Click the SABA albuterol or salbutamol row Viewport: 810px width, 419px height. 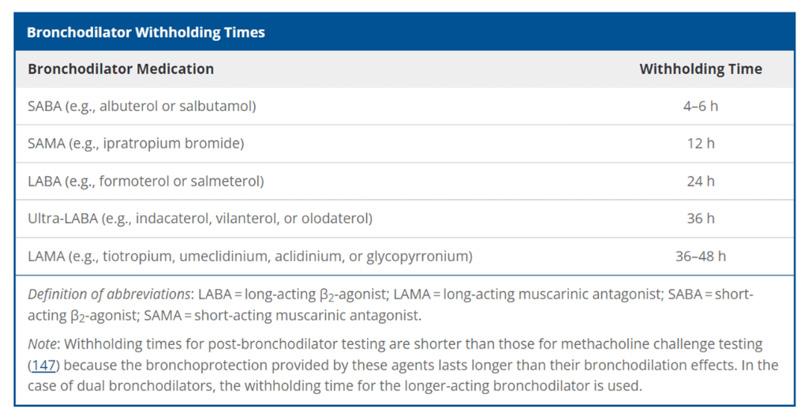coord(404,106)
